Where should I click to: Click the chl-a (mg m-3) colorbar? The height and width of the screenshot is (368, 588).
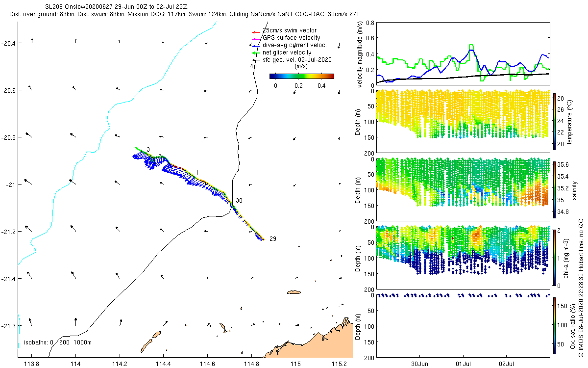pos(554,257)
